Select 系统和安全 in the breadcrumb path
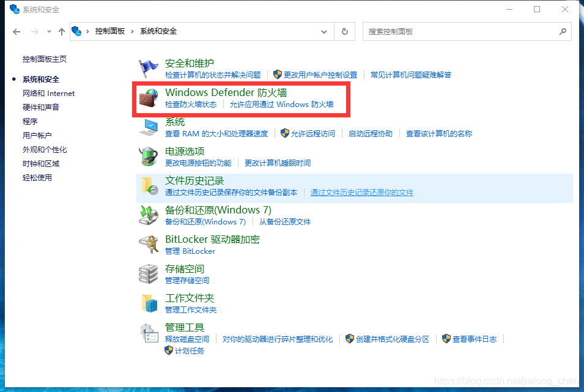Viewport: 584px width, 392px height. click(158, 31)
